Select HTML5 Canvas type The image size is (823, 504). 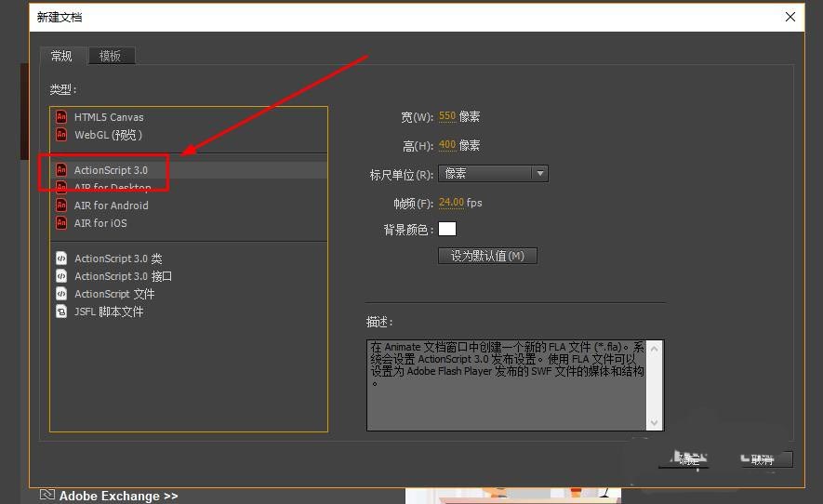(x=189, y=116)
